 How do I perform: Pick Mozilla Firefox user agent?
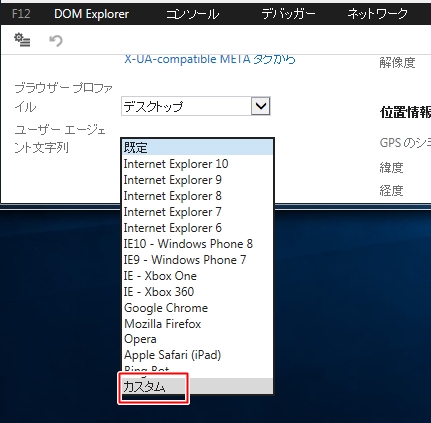[197, 324]
